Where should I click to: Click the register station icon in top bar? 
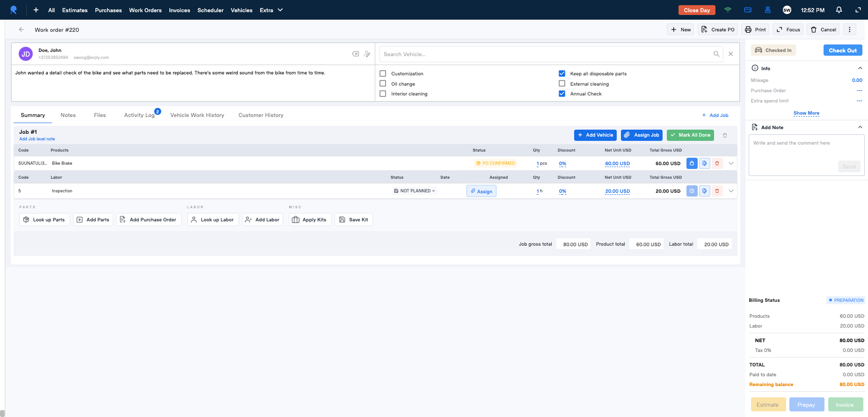coord(768,10)
